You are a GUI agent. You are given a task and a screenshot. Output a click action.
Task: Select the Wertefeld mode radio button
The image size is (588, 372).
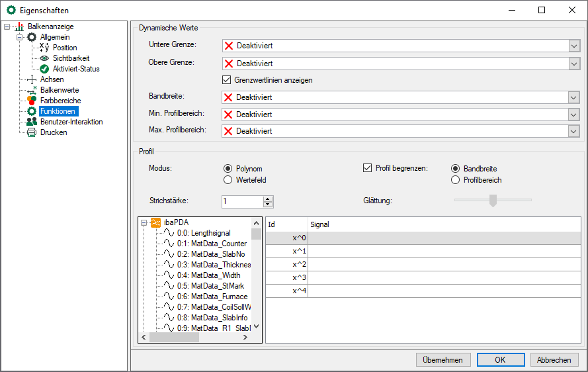click(228, 180)
